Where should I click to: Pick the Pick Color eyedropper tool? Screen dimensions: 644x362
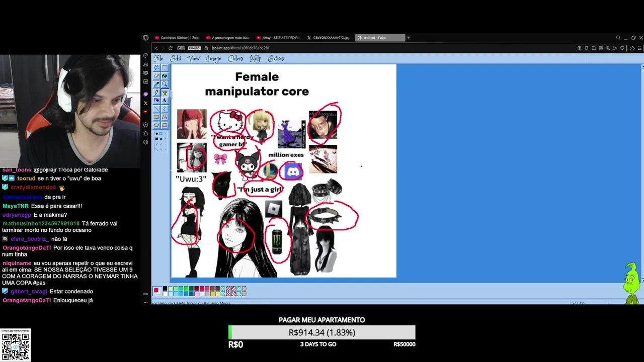(156, 84)
